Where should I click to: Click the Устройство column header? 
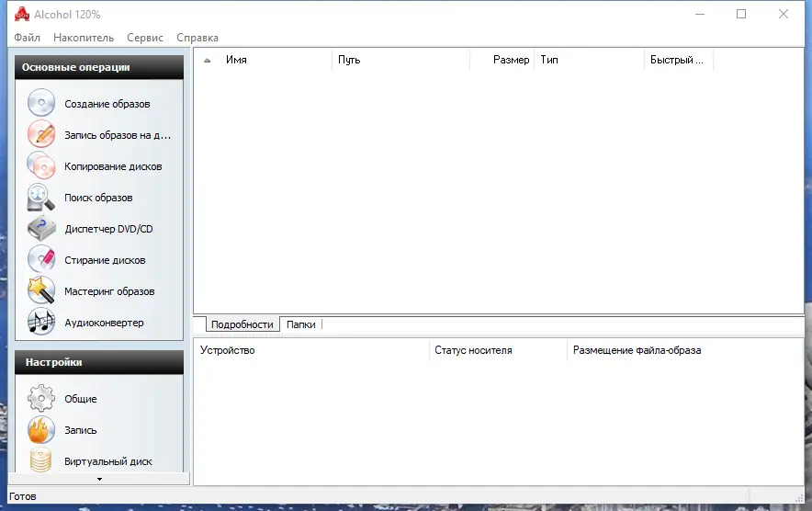pyautogui.click(x=311, y=350)
